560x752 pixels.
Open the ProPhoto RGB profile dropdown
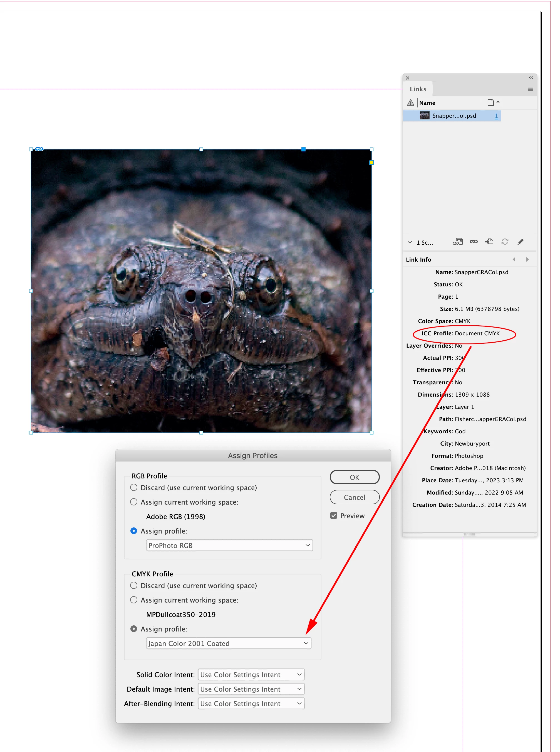coord(229,545)
